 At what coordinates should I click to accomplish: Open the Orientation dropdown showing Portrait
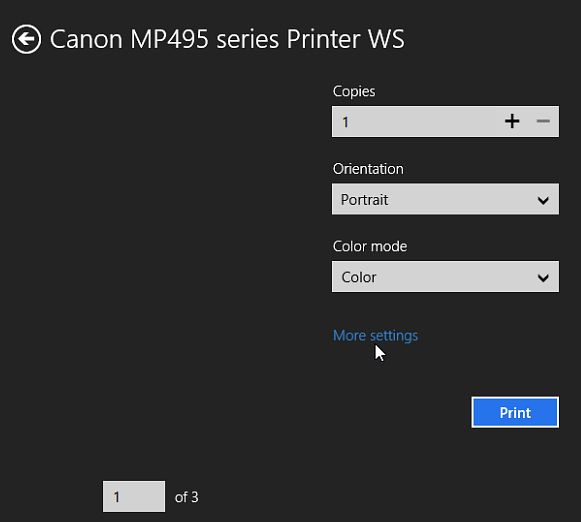pos(445,199)
